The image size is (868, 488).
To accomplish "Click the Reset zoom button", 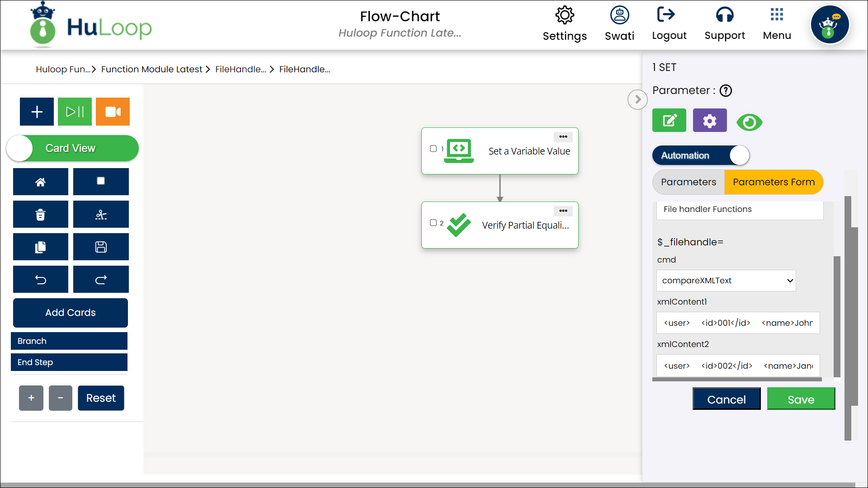I will [x=101, y=398].
